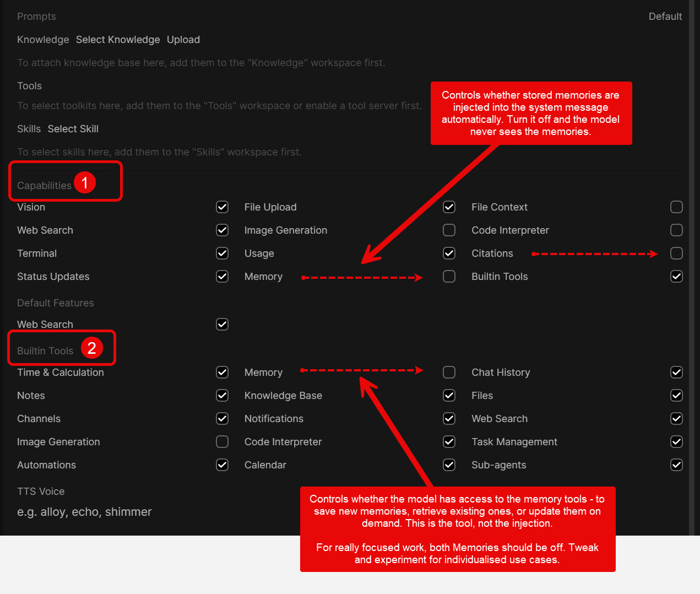Enable the File Context checkbox
The image size is (700, 594).
676,207
